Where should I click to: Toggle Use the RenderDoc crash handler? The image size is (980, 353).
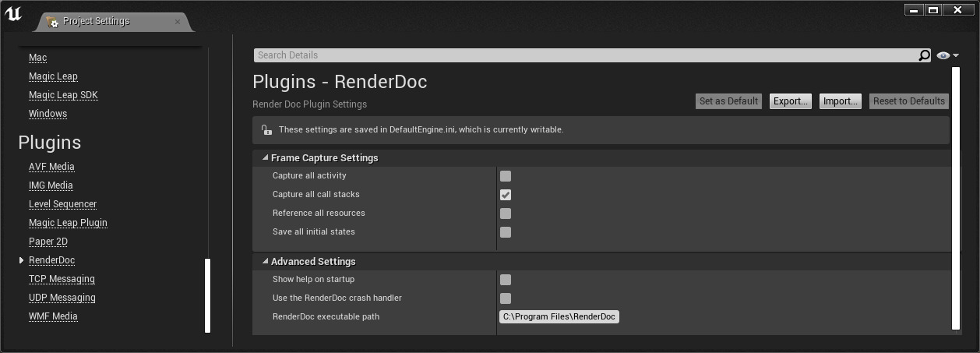point(506,298)
